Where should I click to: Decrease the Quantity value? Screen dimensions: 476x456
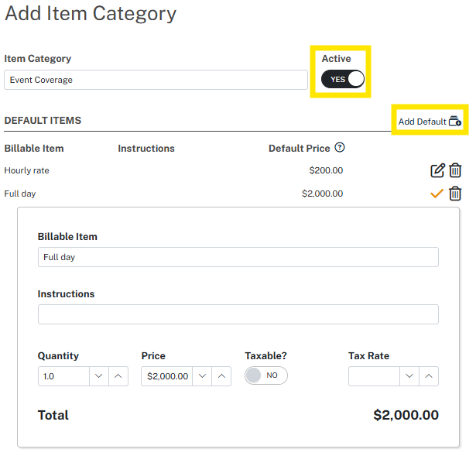tap(98, 376)
